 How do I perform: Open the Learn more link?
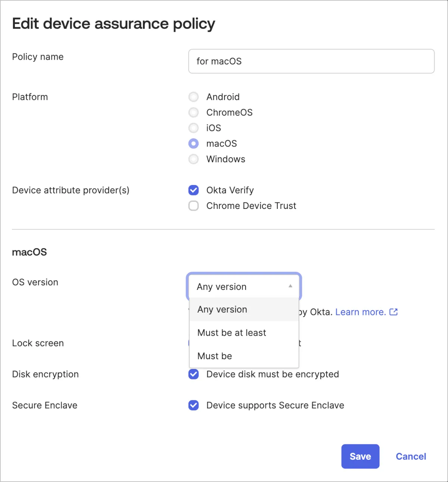pyautogui.click(x=360, y=312)
